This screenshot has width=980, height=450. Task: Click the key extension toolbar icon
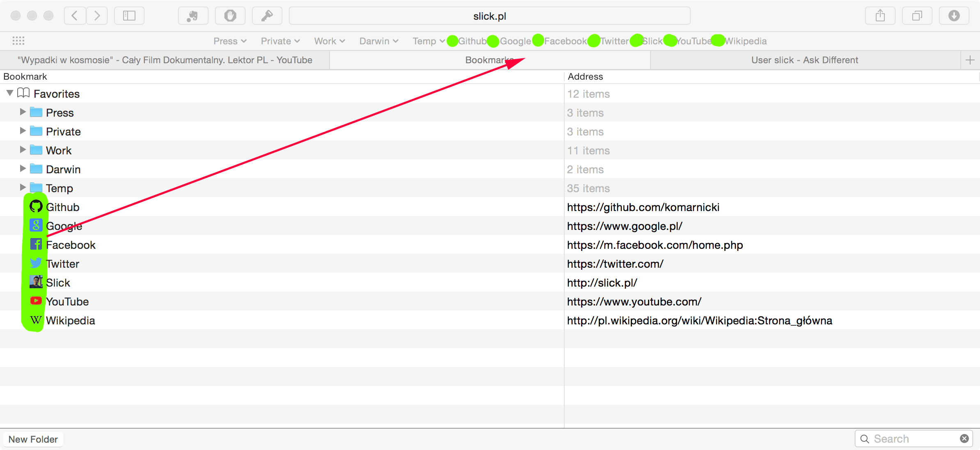267,16
